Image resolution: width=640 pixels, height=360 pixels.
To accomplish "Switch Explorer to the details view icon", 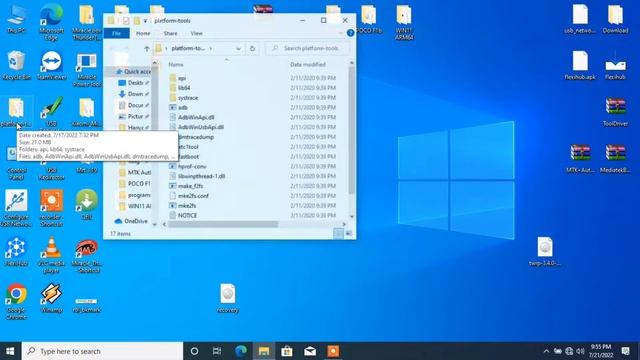I will pos(338,233).
